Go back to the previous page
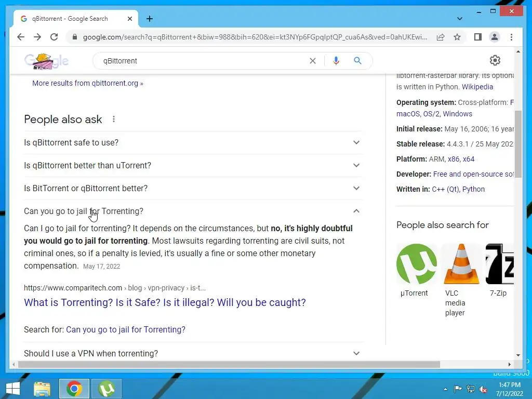Screen dimensions: 532x399 pos(21,37)
